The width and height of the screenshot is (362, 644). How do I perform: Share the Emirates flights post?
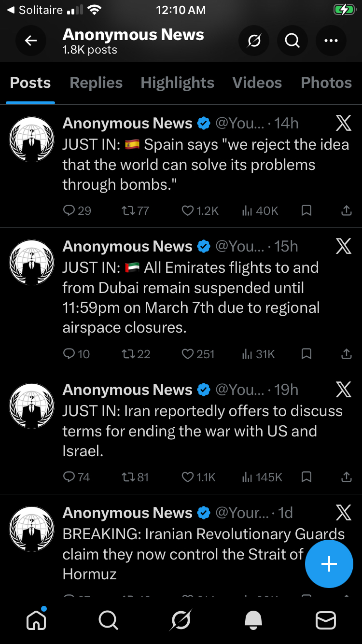346,354
